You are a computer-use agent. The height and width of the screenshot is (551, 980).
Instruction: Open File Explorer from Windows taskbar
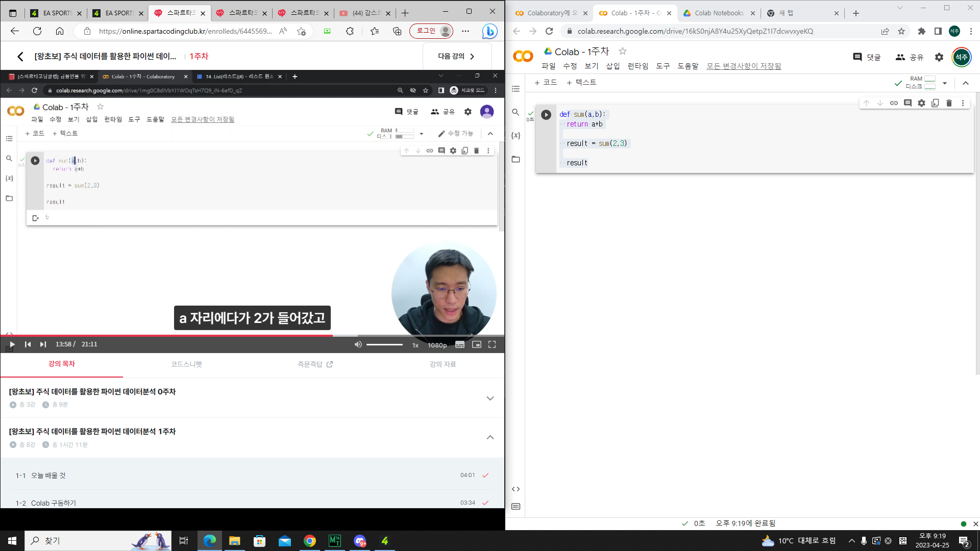tap(234, 541)
